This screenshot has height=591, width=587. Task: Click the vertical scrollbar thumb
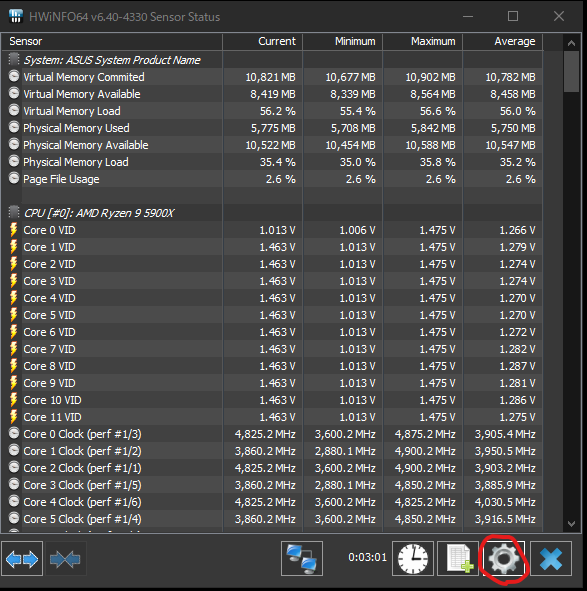point(571,72)
